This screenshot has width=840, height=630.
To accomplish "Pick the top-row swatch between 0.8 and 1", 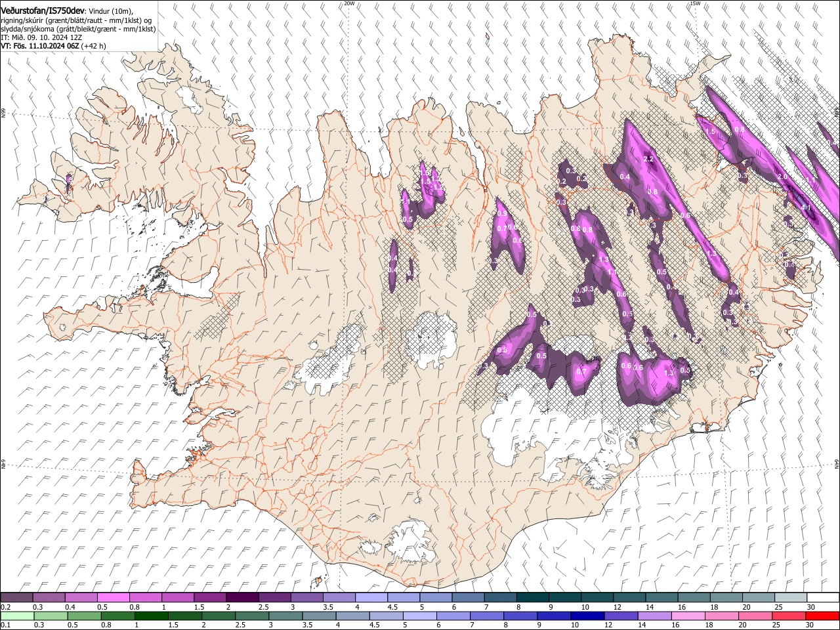I will [145, 597].
